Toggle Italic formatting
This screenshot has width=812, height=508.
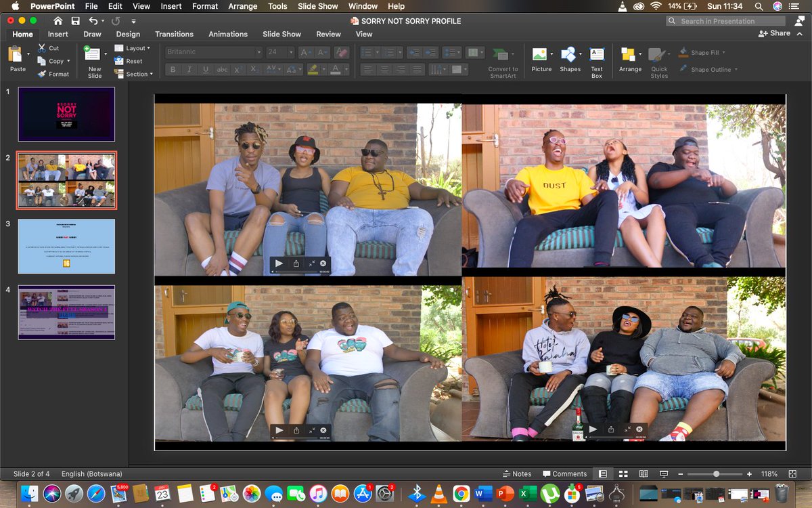coord(189,70)
